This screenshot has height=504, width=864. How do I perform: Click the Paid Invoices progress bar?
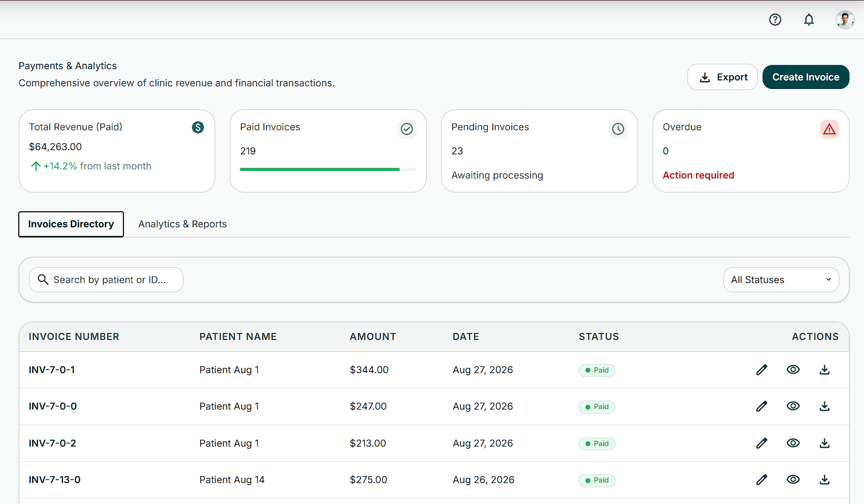click(328, 169)
